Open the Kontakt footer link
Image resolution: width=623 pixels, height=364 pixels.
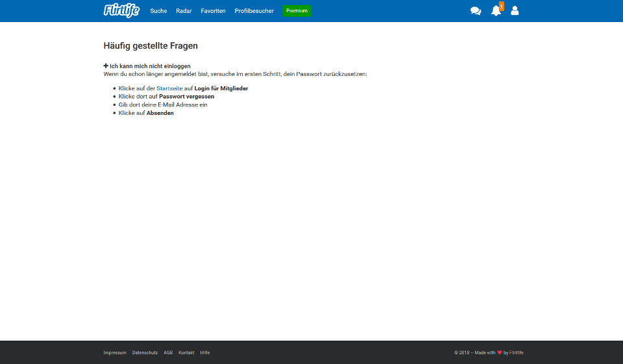click(x=186, y=353)
